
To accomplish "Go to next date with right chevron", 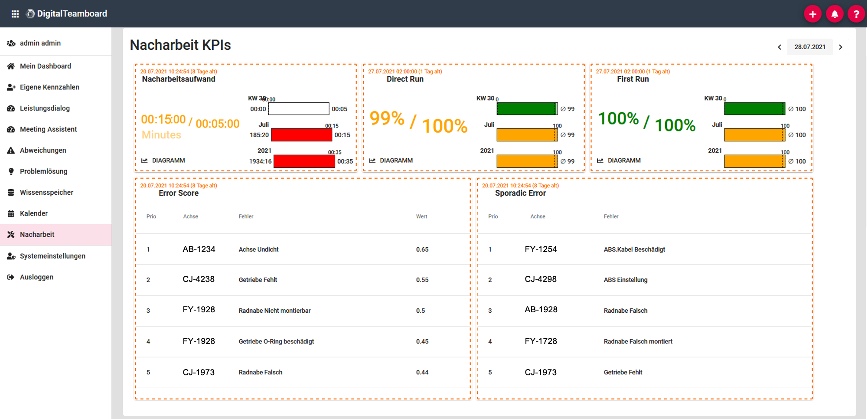I will point(841,47).
